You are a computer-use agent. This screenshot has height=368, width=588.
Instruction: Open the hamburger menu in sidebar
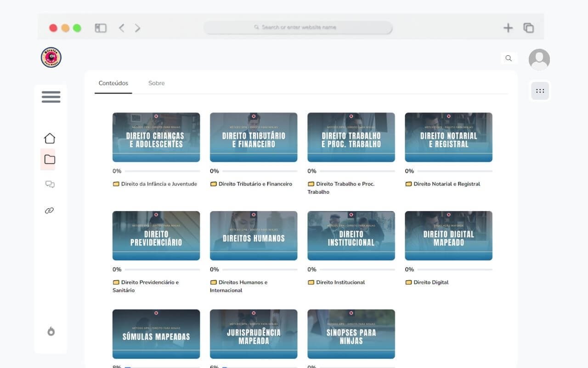tap(51, 97)
